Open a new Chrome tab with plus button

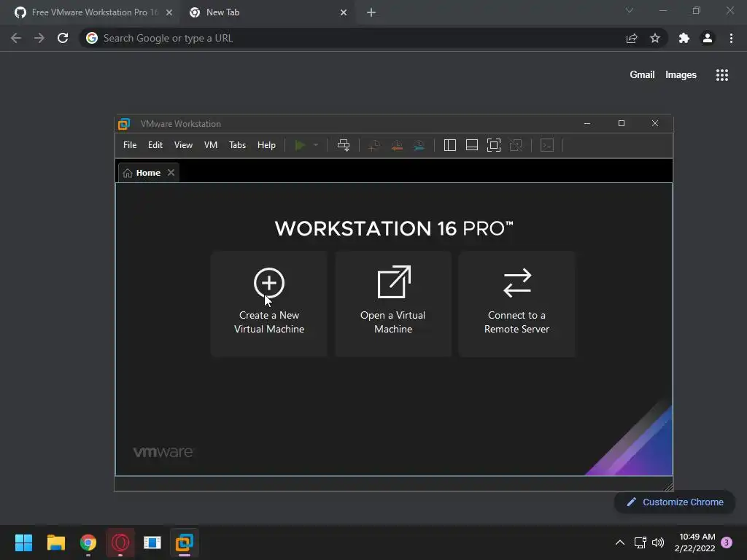click(x=371, y=12)
